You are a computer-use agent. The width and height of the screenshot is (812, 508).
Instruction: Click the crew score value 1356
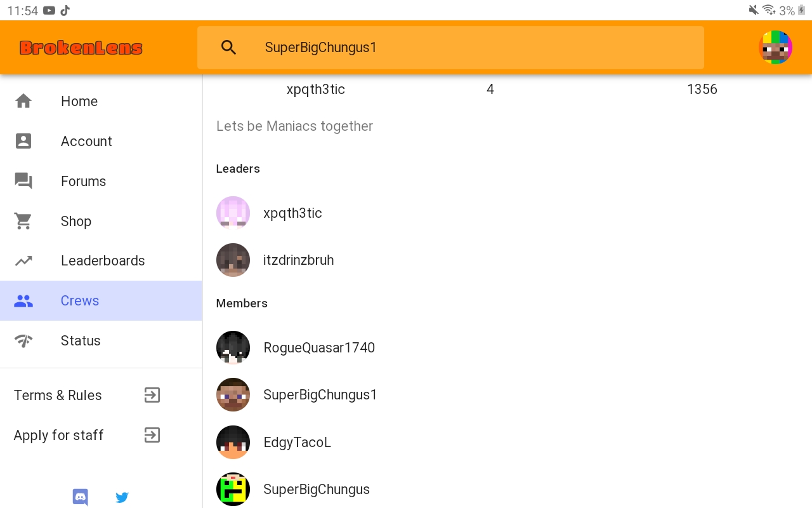[702, 89]
